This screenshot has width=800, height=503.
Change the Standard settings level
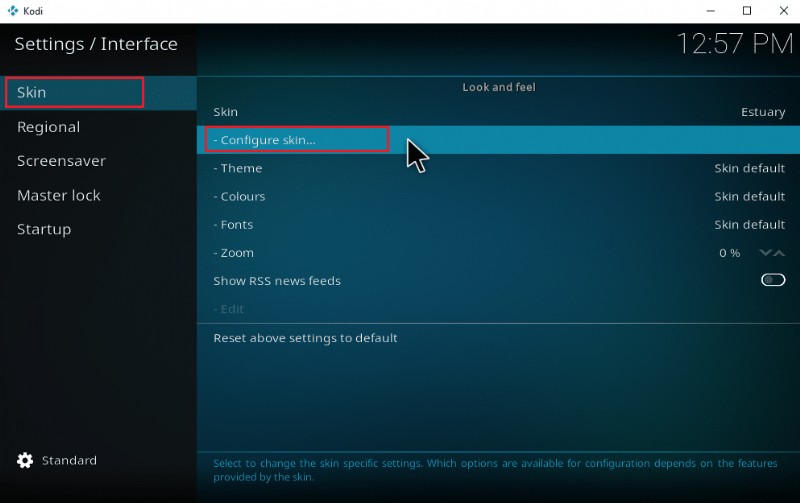coord(69,460)
